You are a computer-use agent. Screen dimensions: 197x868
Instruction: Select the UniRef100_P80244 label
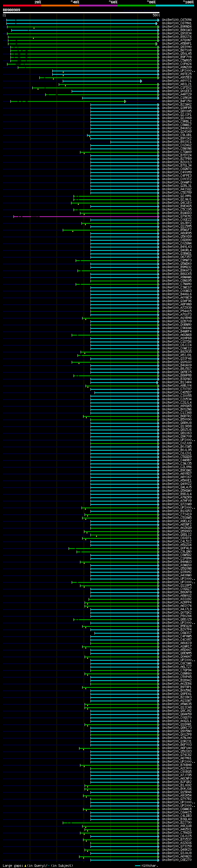[177, 616]
